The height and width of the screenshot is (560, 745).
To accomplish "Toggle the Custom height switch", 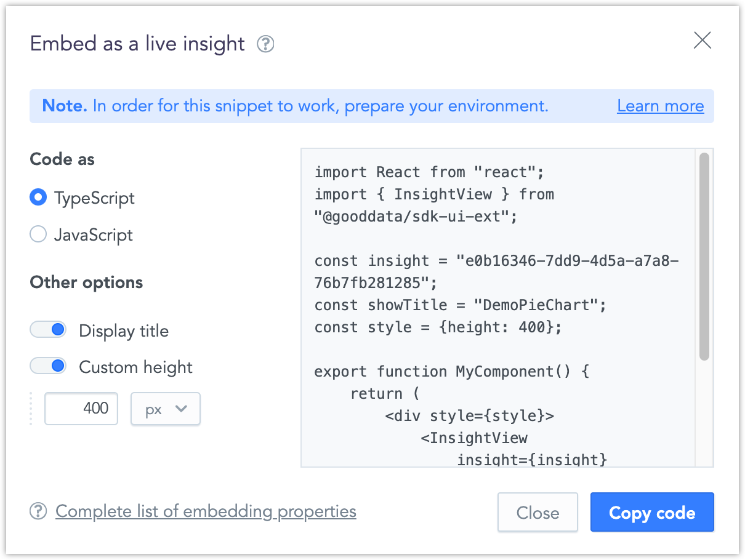I will coord(48,366).
